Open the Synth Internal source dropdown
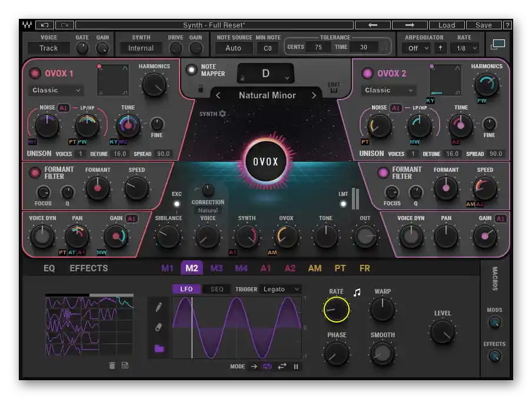 141,48
